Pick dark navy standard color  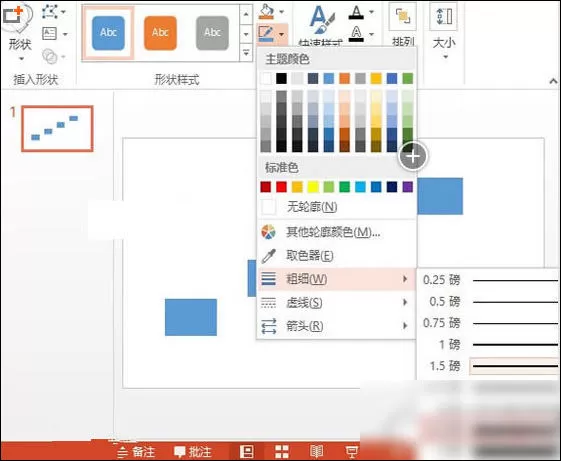[x=392, y=187]
